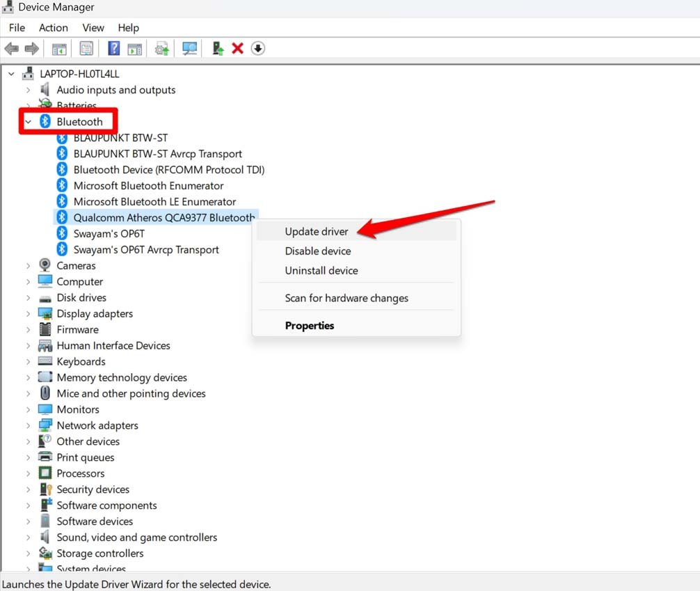700x591 pixels.
Task: Select the Software devices label
Action: [95, 521]
